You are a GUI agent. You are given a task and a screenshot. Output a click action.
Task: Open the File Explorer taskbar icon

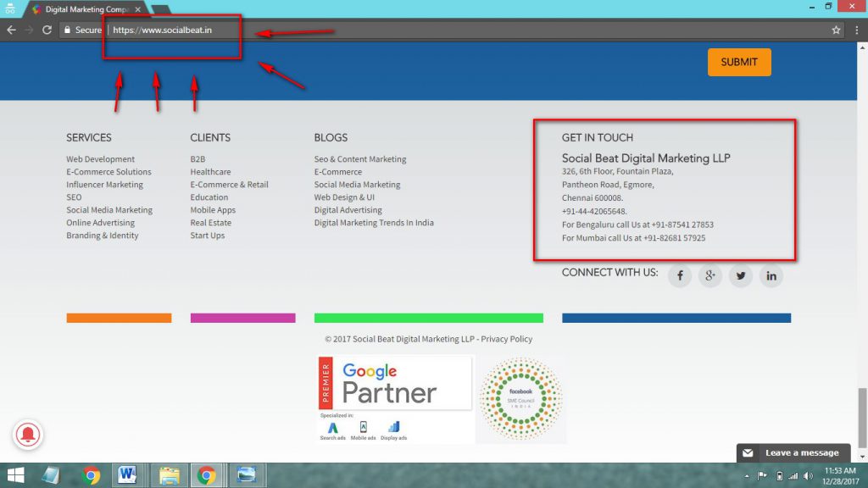coord(170,475)
